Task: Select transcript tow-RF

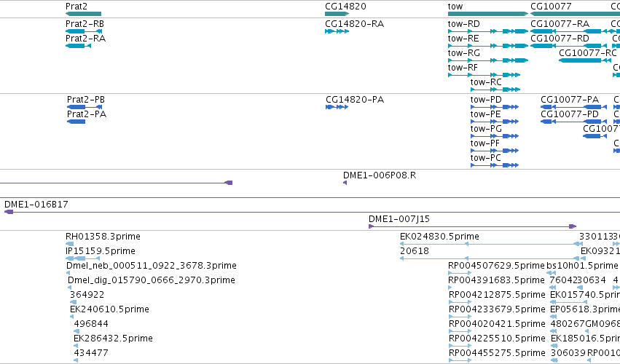Action: click(463, 68)
